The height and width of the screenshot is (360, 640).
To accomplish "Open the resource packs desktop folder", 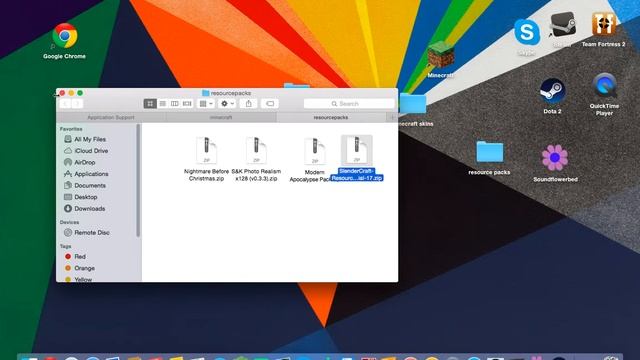I will tap(489, 152).
